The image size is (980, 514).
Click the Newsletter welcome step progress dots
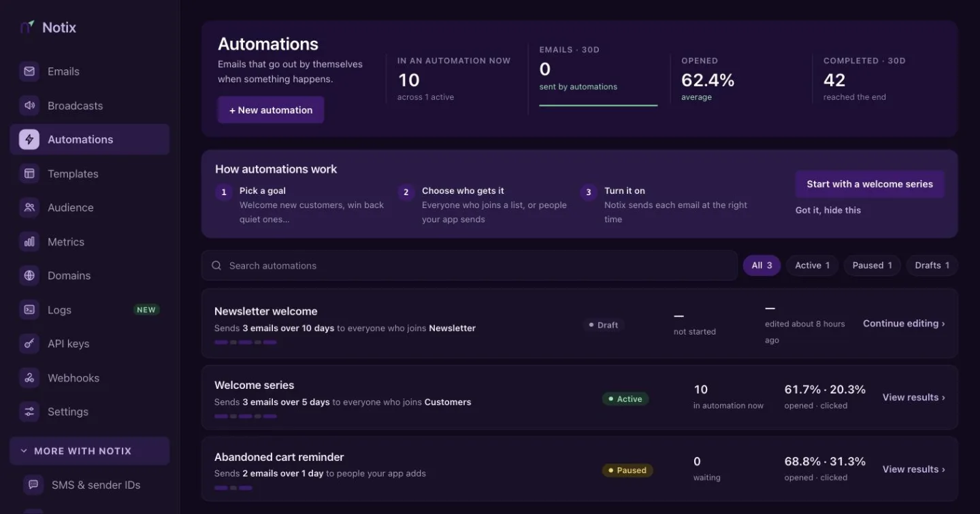pyautogui.click(x=245, y=343)
